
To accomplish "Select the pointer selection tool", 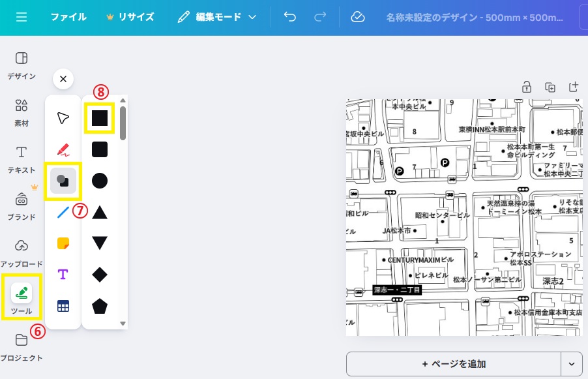I will point(63,117).
